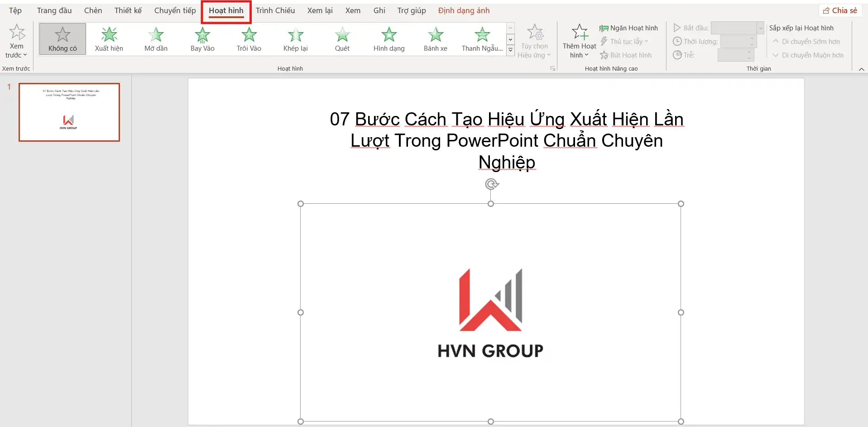
Task: Open the Chuyển tiếp tab
Action: [175, 10]
